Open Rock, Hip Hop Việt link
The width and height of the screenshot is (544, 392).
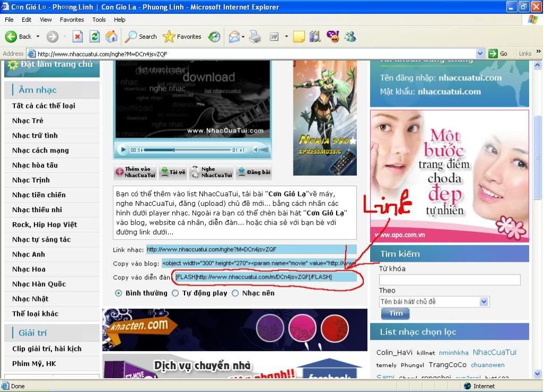coord(45,225)
